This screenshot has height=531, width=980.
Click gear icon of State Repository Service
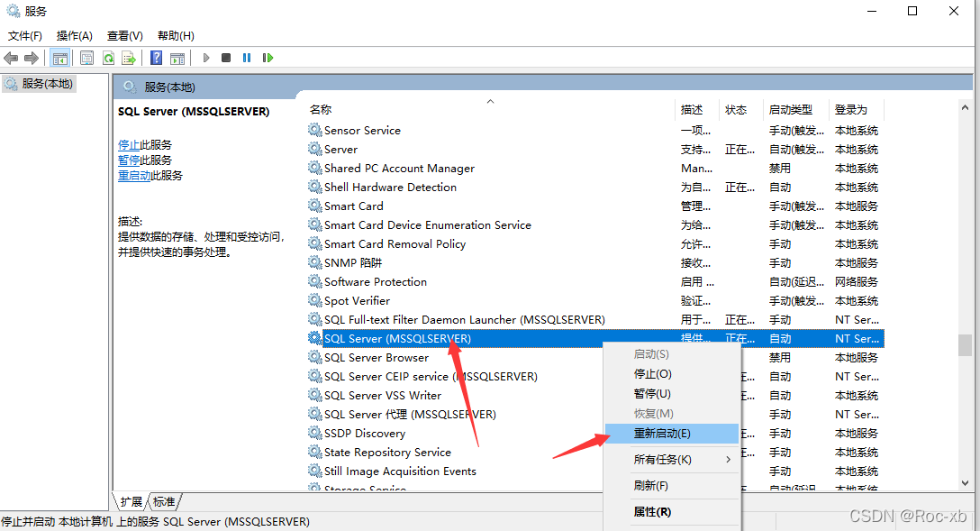pyautogui.click(x=314, y=452)
